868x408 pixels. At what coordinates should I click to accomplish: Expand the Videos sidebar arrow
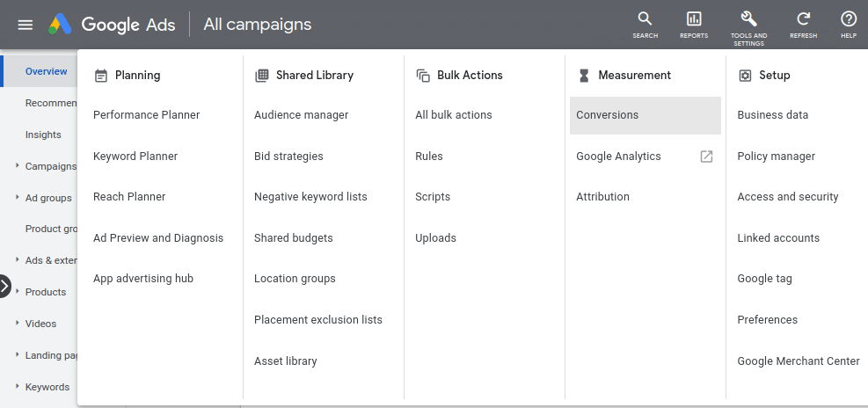pos(18,323)
